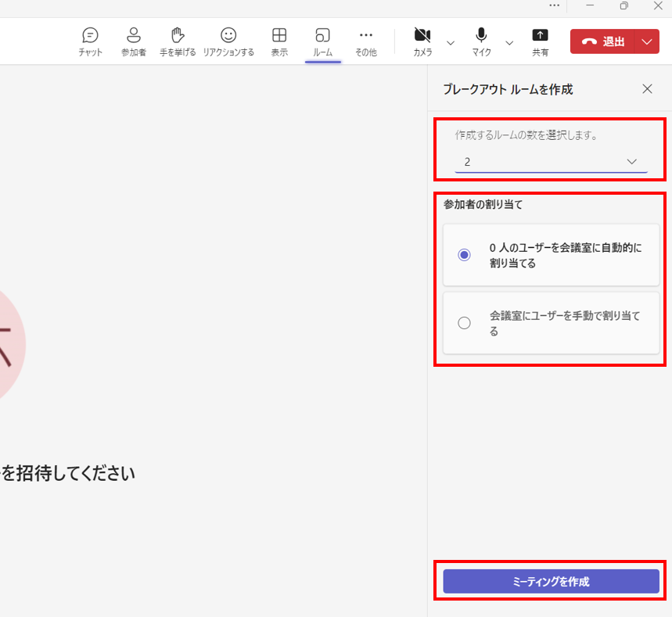Close the Teams meeting window

(658, 5)
